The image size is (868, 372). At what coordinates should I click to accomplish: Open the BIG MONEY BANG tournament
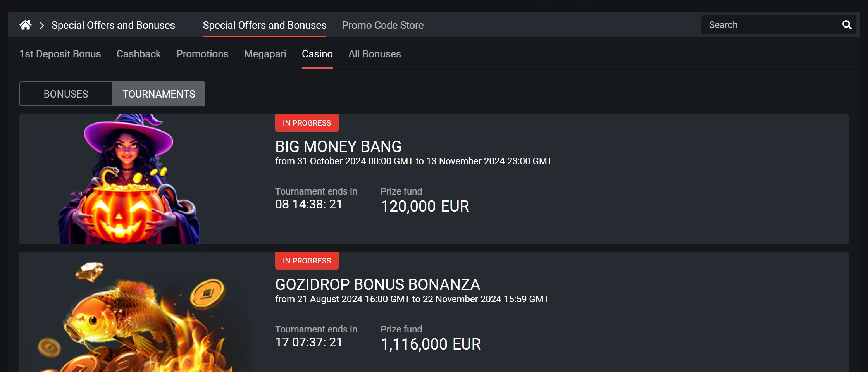[x=338, y=147]
